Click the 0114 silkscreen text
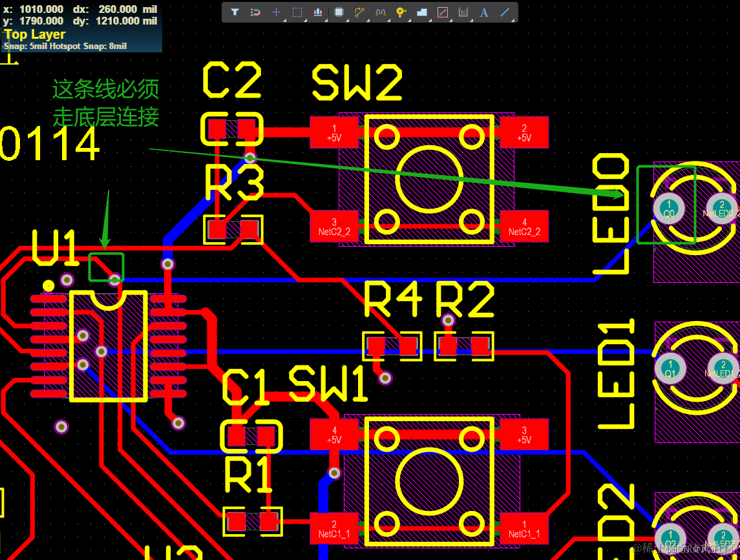740x560 pixels. click(x=50, y=144)
